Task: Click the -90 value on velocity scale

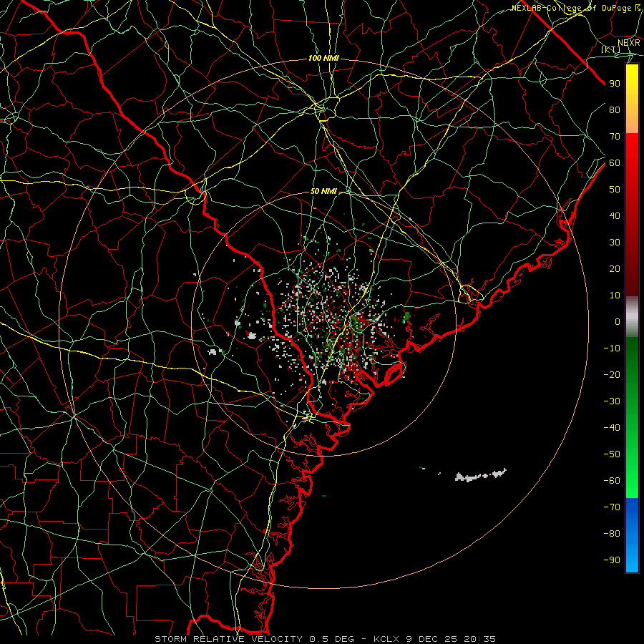Action: (612, 560)
